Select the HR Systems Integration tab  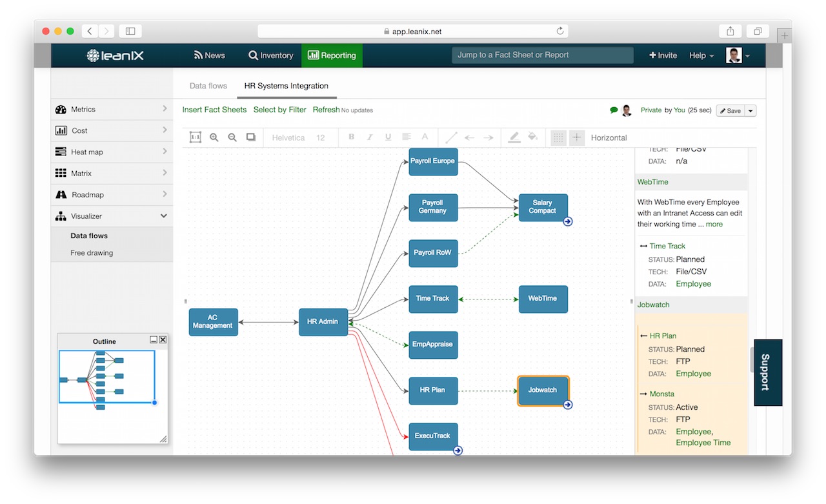(x=287, y=86)
